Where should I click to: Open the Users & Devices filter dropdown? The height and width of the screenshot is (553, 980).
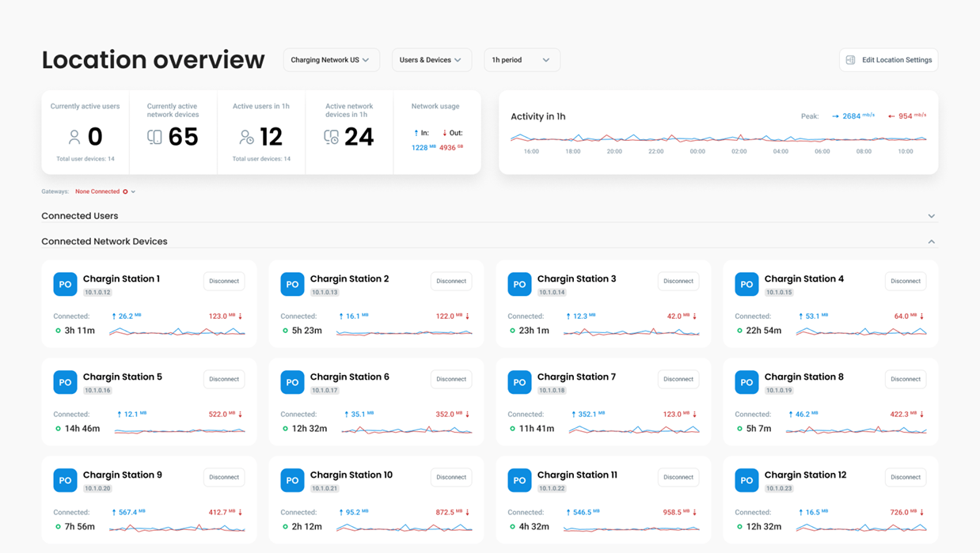pos(431,60)
